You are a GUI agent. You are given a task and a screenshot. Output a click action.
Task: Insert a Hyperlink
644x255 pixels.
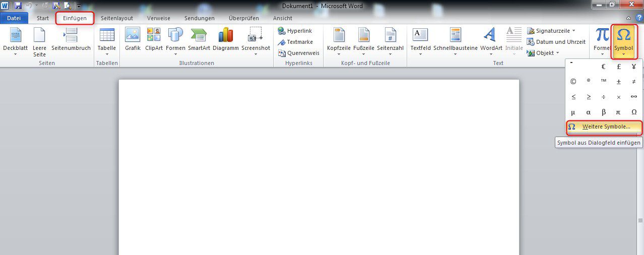pyautogui.click(x=295, y=31)
